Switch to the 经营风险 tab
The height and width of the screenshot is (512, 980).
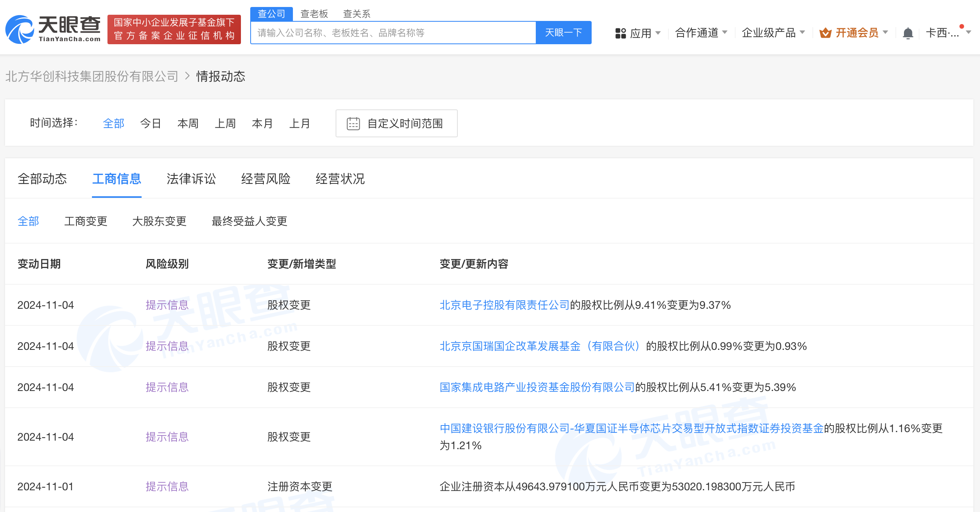point(265,179)
